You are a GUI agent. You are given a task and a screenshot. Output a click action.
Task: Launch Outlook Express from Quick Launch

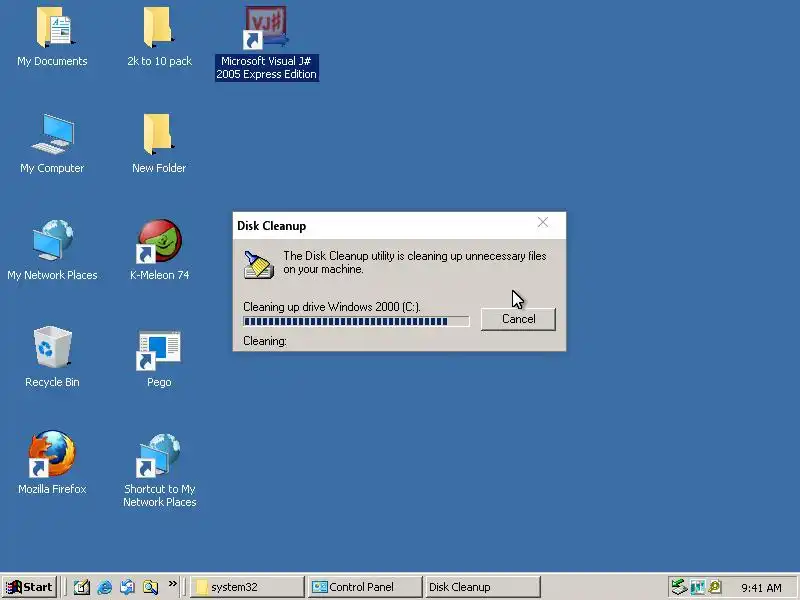point(128,587)
